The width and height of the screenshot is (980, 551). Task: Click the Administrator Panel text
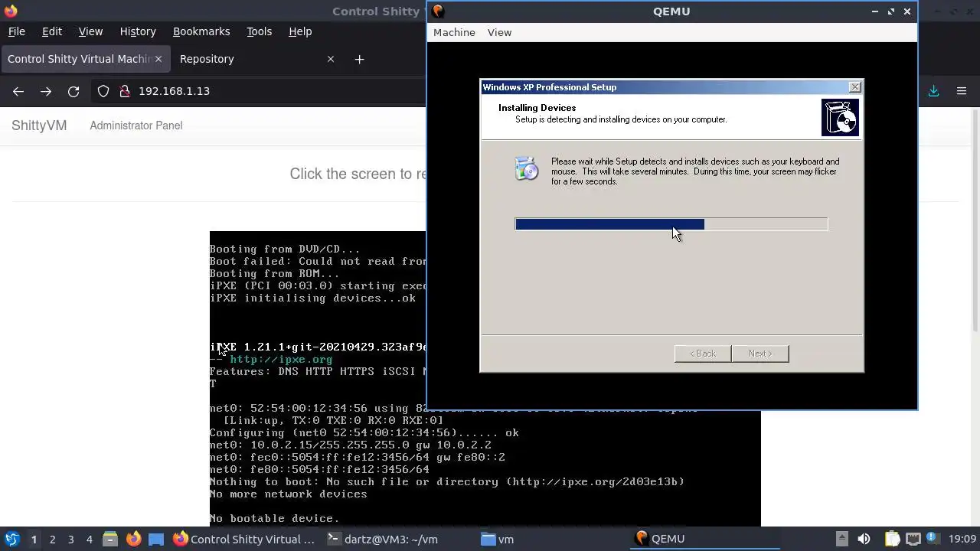[x=136, y=126]
